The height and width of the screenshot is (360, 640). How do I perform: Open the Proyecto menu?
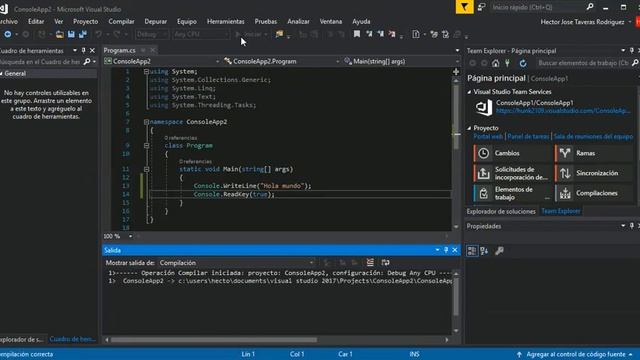(x=85, y=21)
